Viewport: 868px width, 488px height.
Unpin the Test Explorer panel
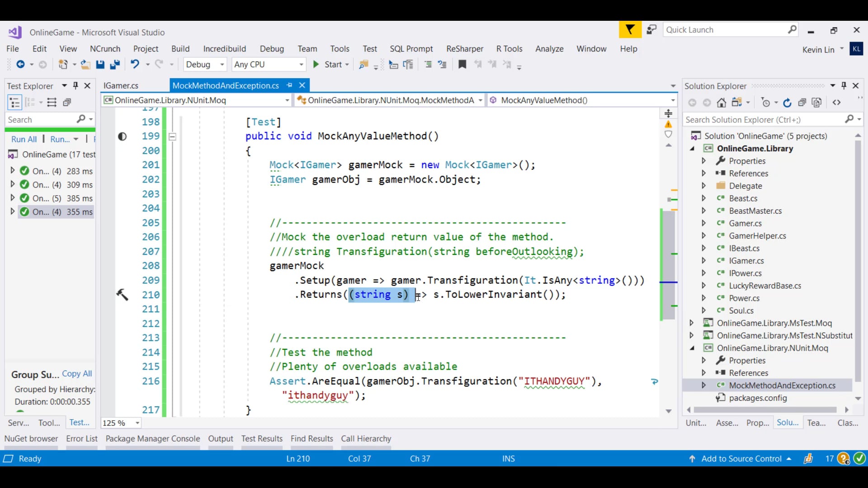75,85
